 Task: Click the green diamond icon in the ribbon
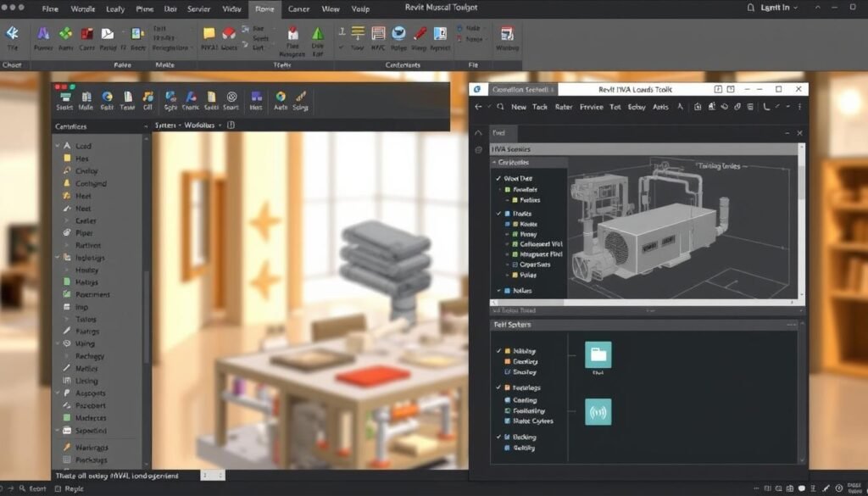(66, 34)
